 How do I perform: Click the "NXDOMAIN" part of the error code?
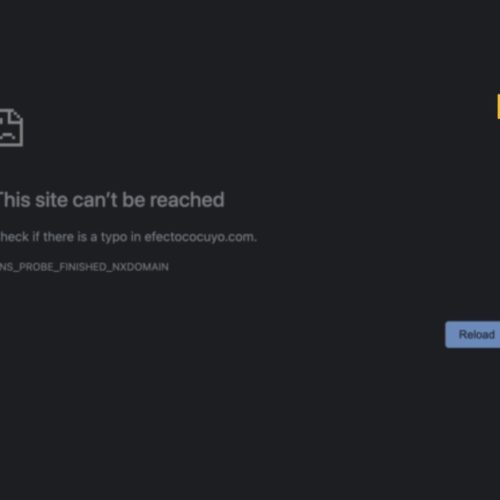point(140,267)
